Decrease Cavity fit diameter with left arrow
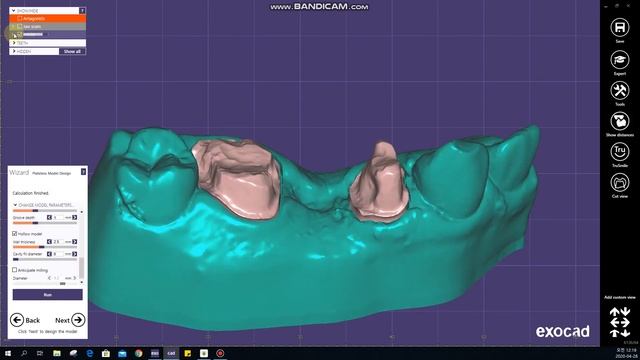Screen dimensions: 640x360 [x=49, y=254]
